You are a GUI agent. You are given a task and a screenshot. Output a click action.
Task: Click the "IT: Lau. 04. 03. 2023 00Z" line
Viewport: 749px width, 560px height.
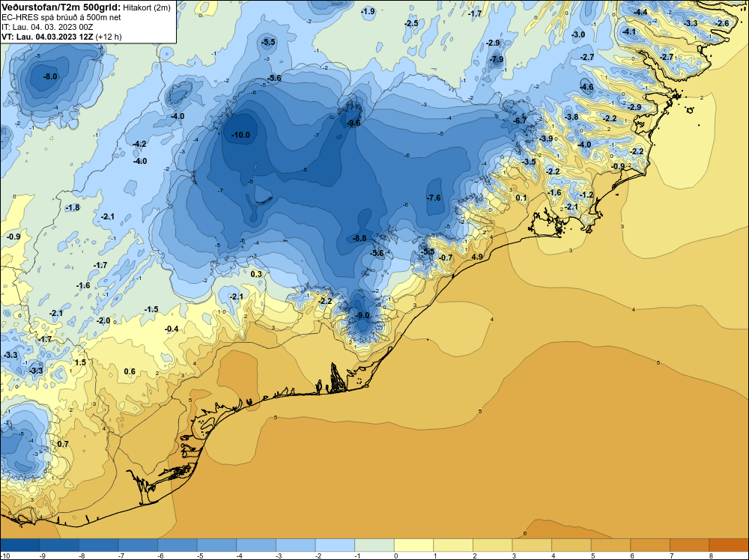[x=47, y=27]
